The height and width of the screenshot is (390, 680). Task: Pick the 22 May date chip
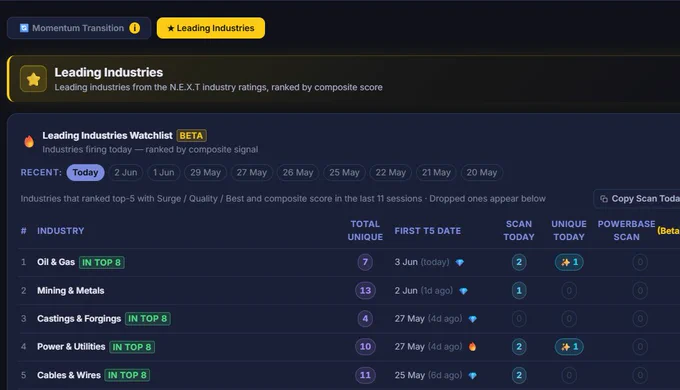click(391, 173)
